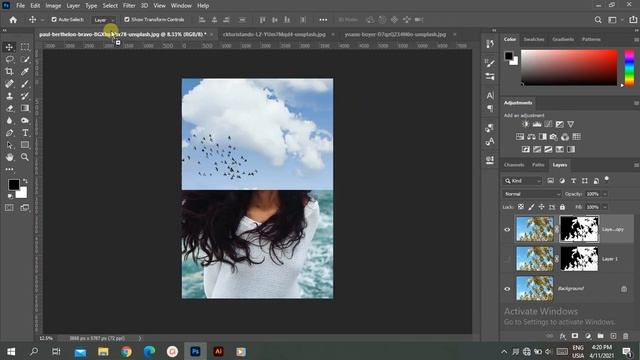Select the Rectangle shape tool
640x360 pixels.
tap(25, 145)
